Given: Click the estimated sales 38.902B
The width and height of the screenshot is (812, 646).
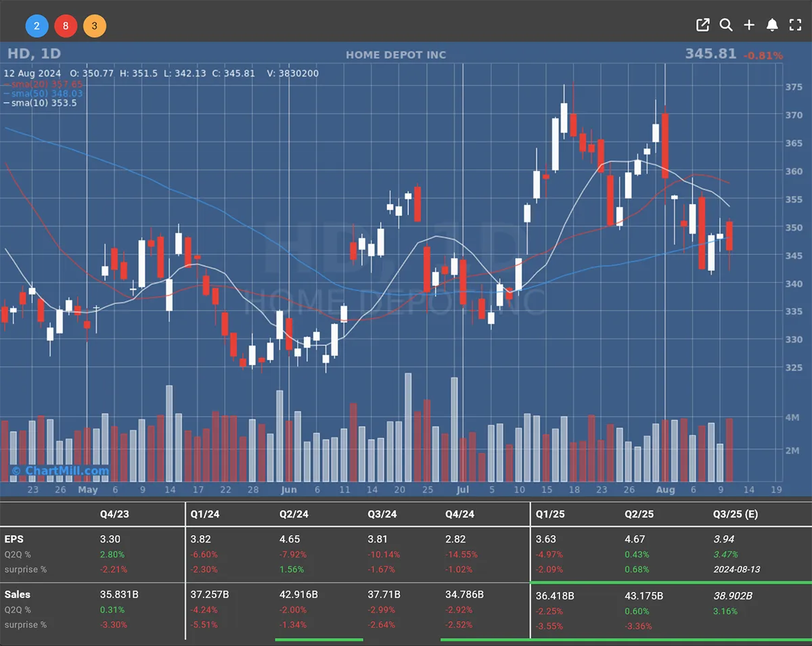Looking at the screenshot, I should click(733, 596).
